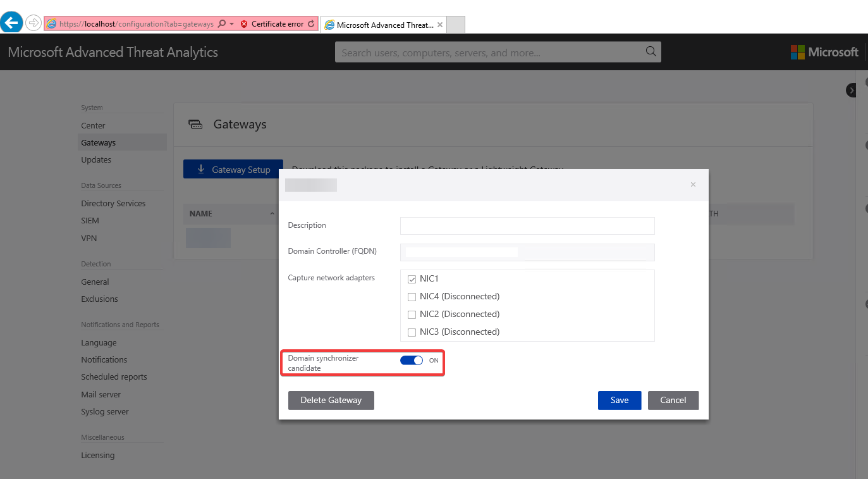The image size is (868, 479).
Task: Click the Save button
Action: [620, 400]
